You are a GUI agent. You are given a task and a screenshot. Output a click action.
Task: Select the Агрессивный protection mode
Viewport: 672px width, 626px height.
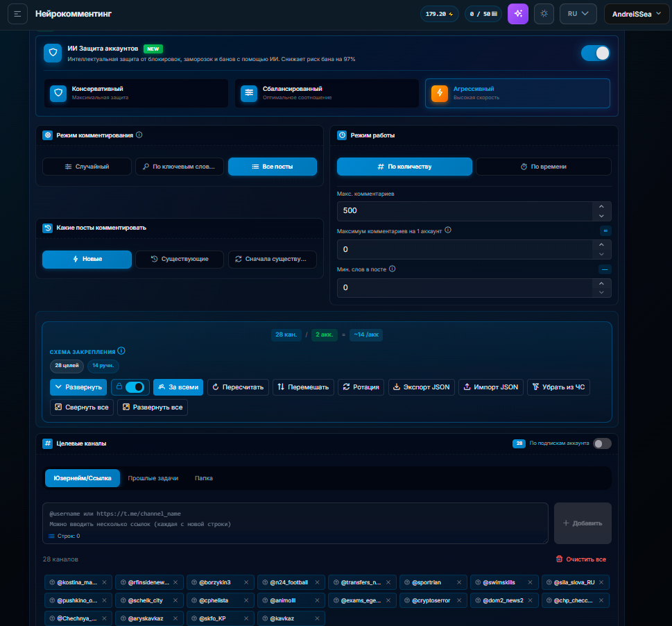pyautogui.click(x=517, y=93)
